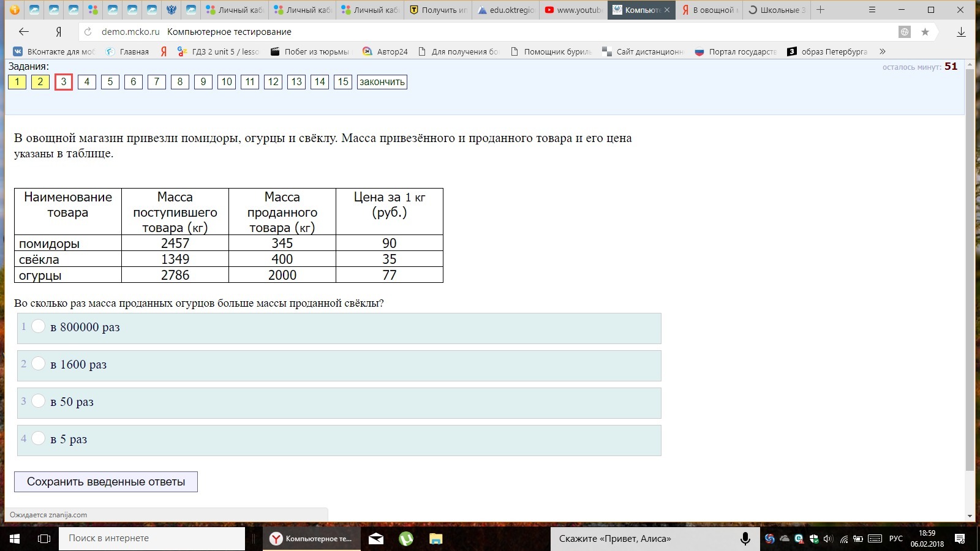Open a new browser tab with plus

[821, 10]
